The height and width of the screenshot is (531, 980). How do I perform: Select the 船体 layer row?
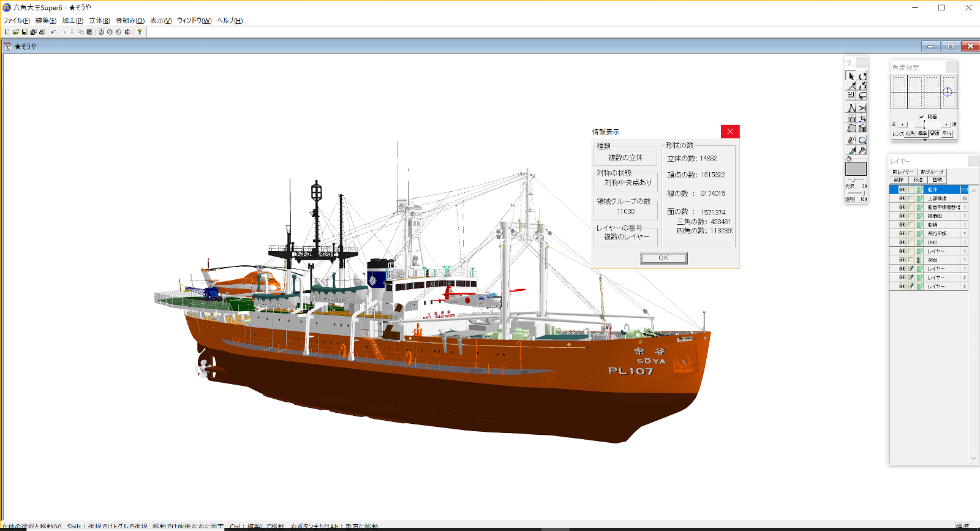click(x=929, y=190)
